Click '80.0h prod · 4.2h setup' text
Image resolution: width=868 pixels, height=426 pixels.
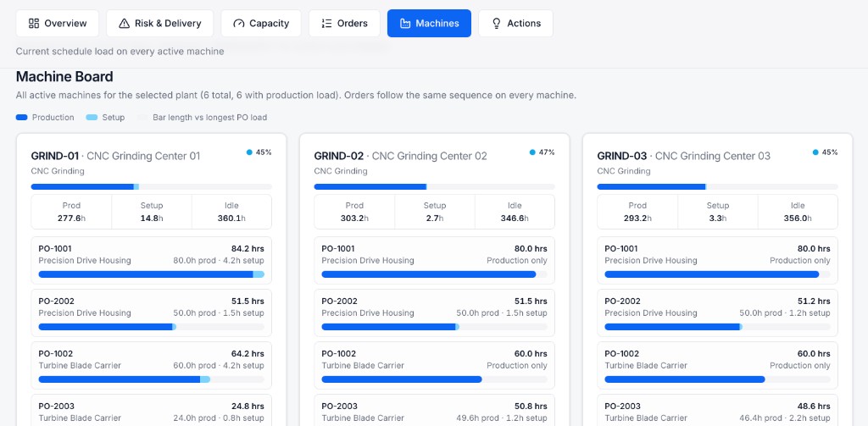pos(219,261)
